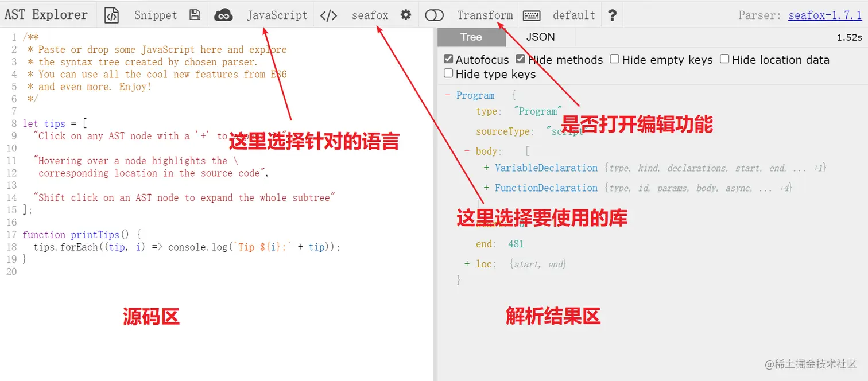Click the save floppy disk icon
This screenshot has width=868, height=381.
point(195,15)
